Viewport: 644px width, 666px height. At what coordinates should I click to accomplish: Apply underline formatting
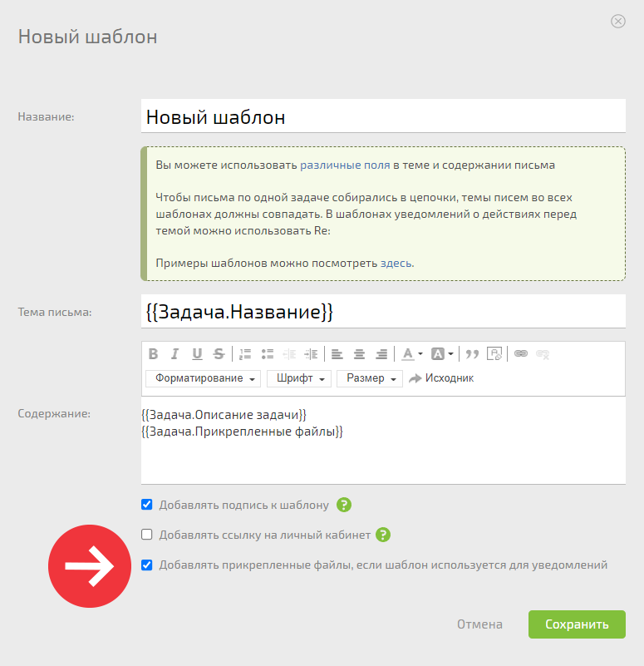[197, 353]
